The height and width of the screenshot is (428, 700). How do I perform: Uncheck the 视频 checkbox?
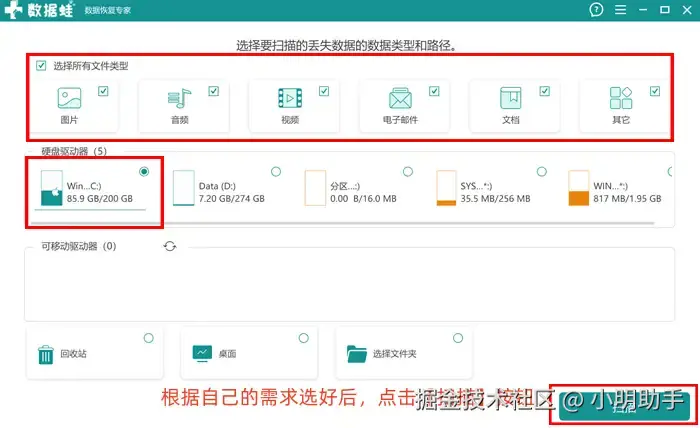click(324, 91)
